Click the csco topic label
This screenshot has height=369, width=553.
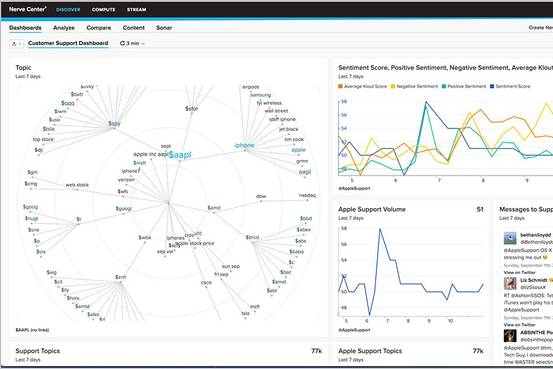click(206, 282)
